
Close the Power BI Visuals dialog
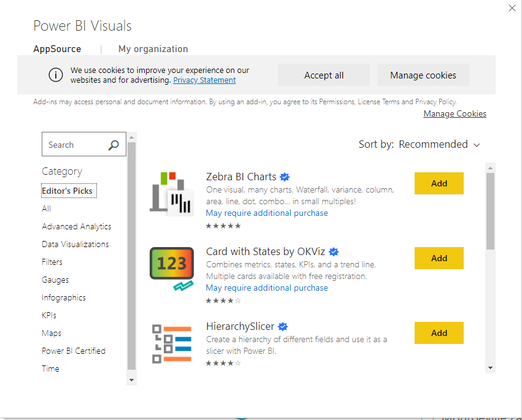(x=512, y=8)
